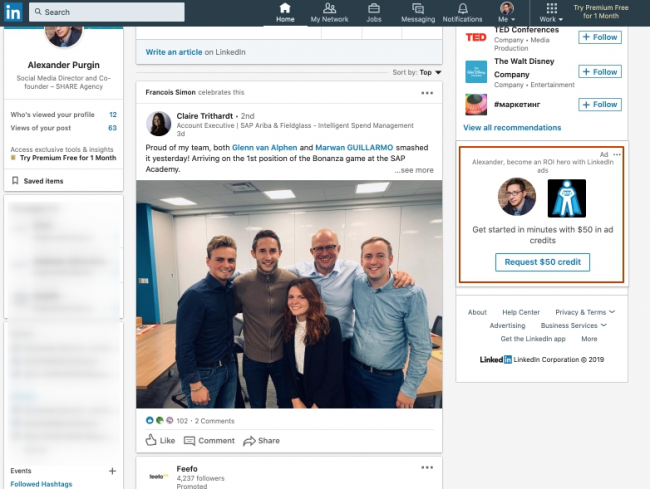Go to the Jobs briefcase icon
Screen dimensions: 650x489
coord(373,9)
